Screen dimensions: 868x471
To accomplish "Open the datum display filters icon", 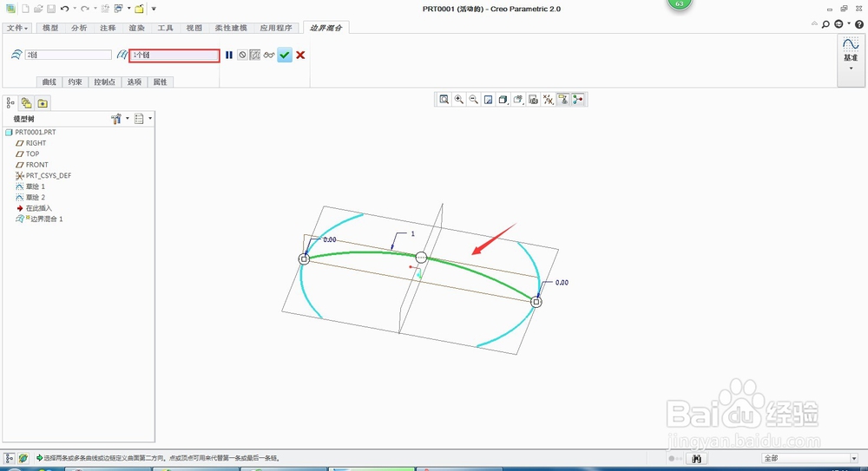I will tap(548, 100).
